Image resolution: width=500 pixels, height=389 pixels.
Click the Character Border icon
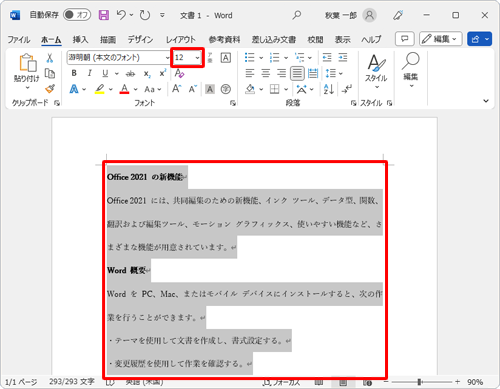(x=226, y=58)
